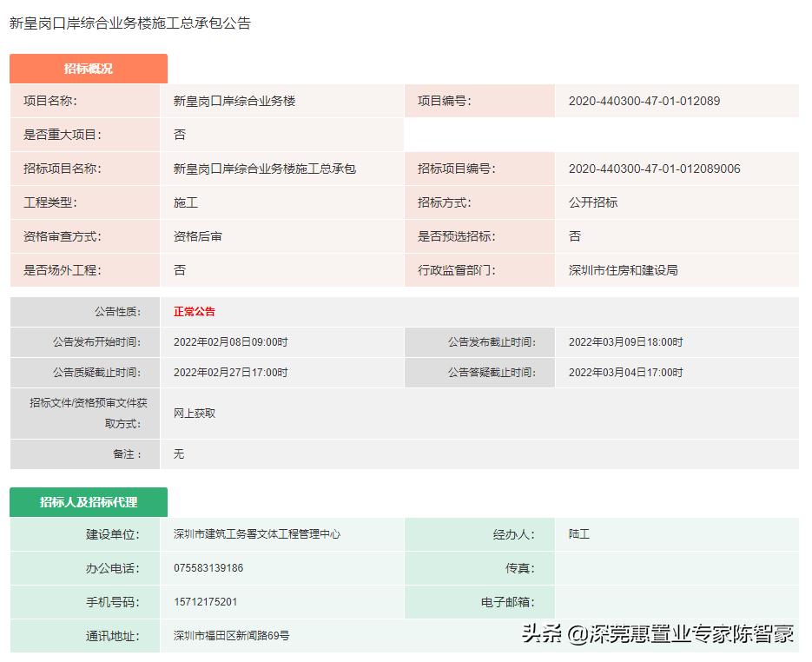The width and height of the screenshot is (812, 662).
Task: Select the contact person 陆工
Action: pos(578,534)
